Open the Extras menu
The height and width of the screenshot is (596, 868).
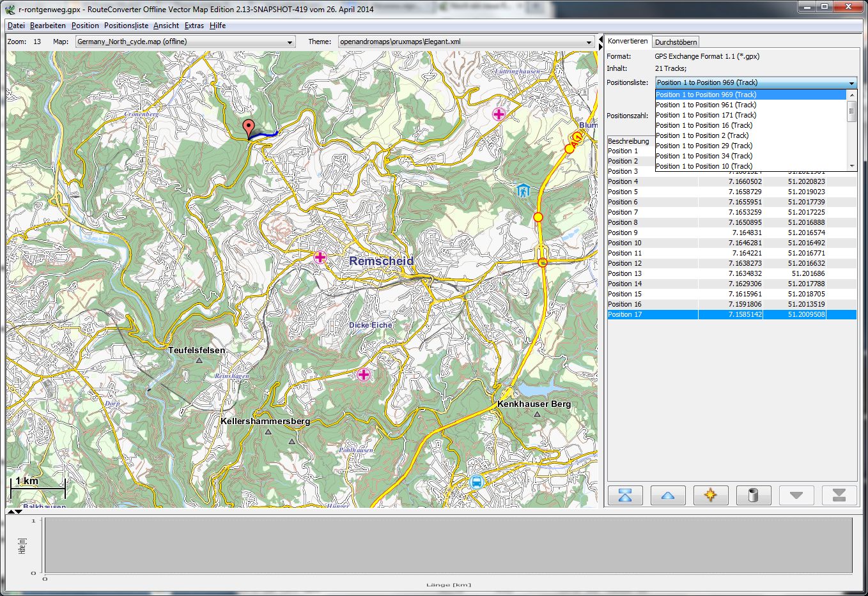194,26
